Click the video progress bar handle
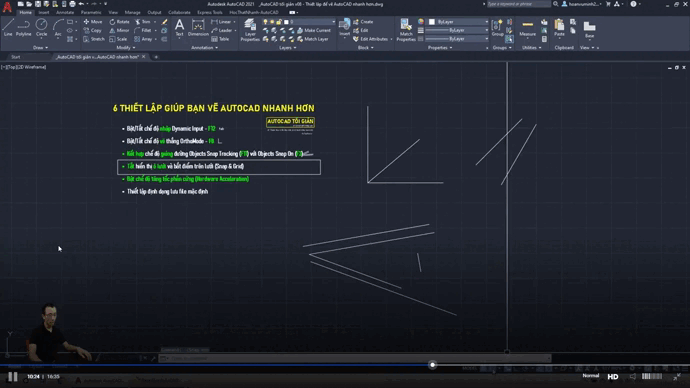Image resolution: width=690 pixels, height=388 pixels. [433, 365]
